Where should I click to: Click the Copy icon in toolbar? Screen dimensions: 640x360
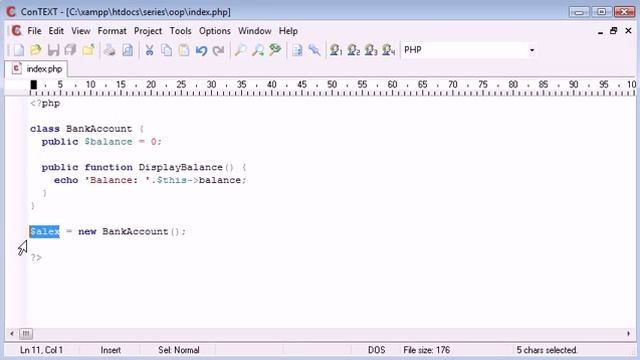(x=167, y=50)
